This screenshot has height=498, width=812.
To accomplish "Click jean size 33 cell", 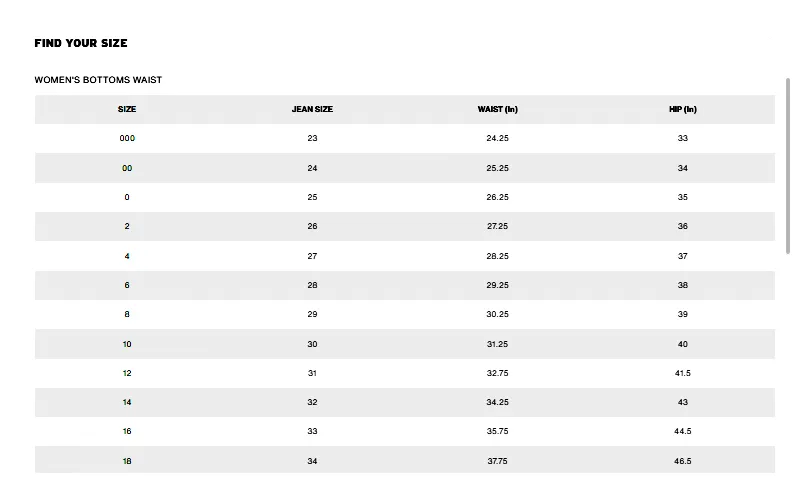I will click(x=312, y=431).
